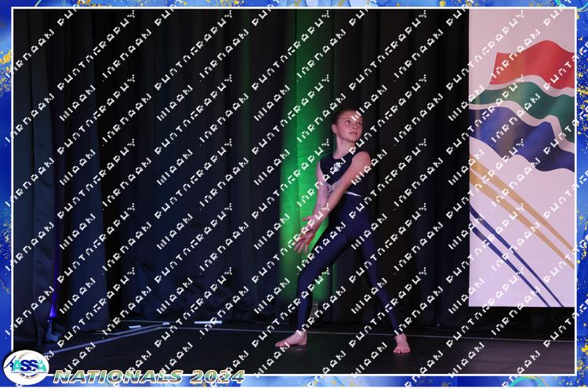The height and width of the screenshot is (392, 588).
Task: Click the NATIONALS 2024 caption text
Action: (149, 376)
